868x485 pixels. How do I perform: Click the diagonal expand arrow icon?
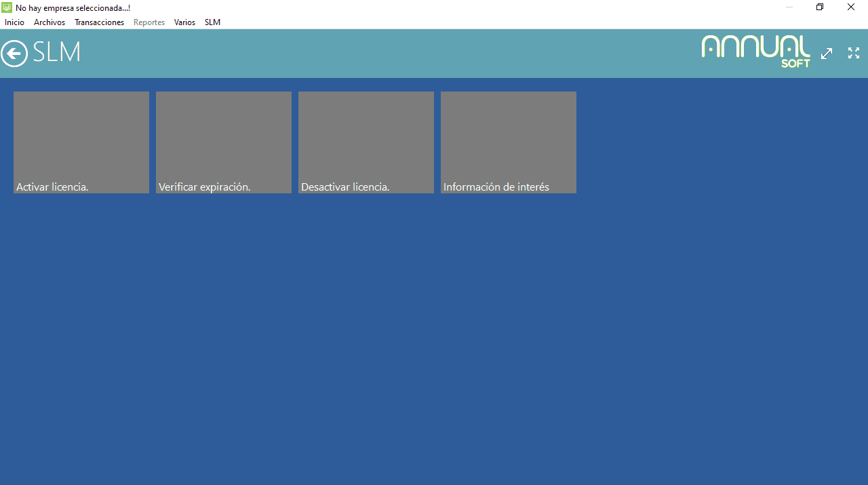coord(827,54)
